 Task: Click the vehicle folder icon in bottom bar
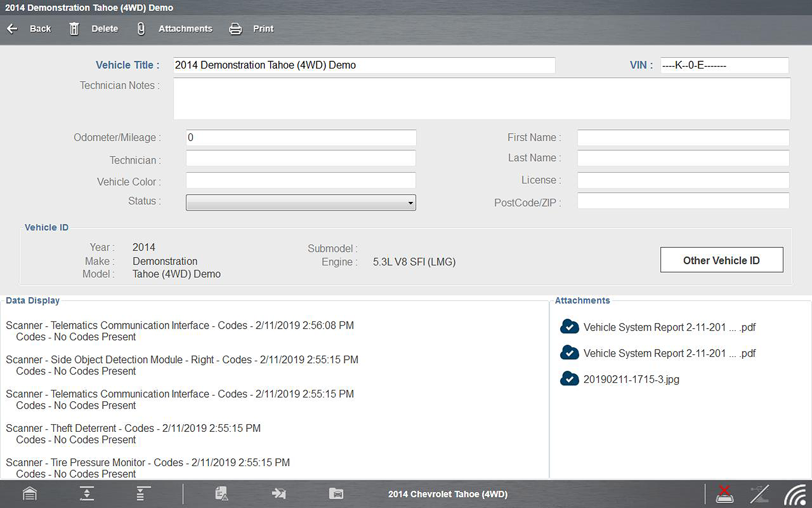pyautogui.click(x=336, y=494)
